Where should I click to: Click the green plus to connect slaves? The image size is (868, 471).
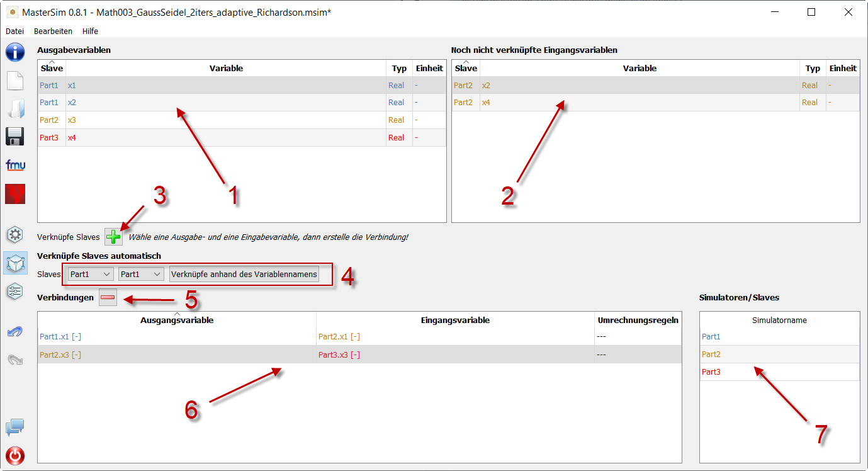click(x=114, y=237)
